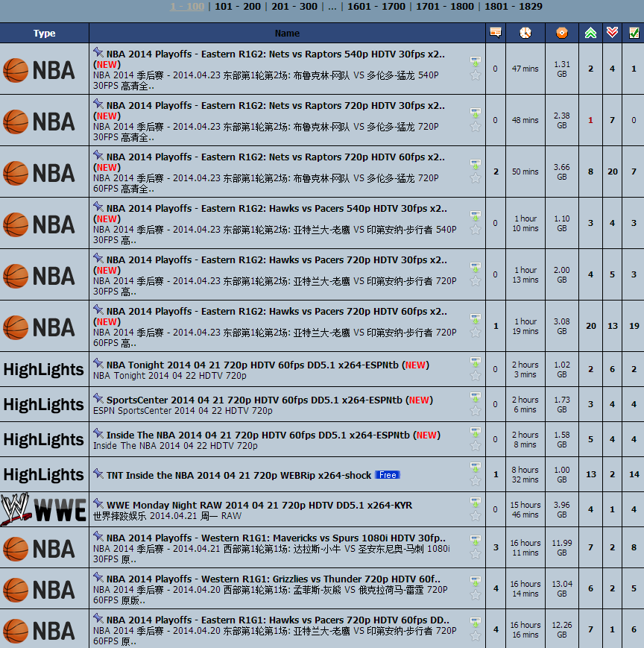Current page link 1 - 100

pos(187,7)
